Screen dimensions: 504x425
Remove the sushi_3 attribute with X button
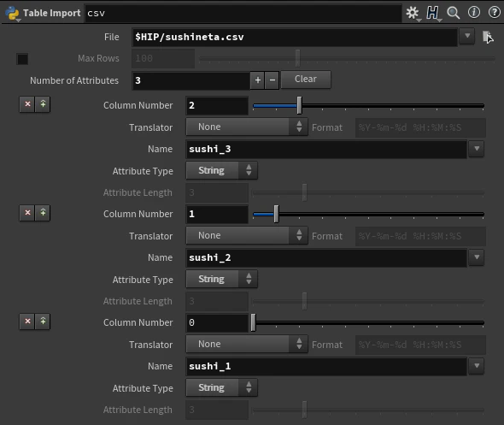pos(27,104)
